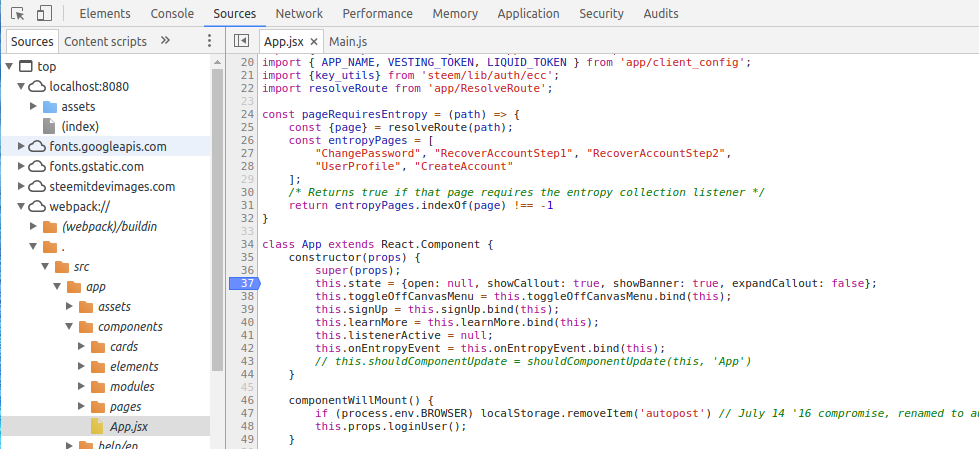Click the cloud icon beside steemitdevimages.com
The width and height of the screenshot is (979, 449).
[x=38, y=186]
